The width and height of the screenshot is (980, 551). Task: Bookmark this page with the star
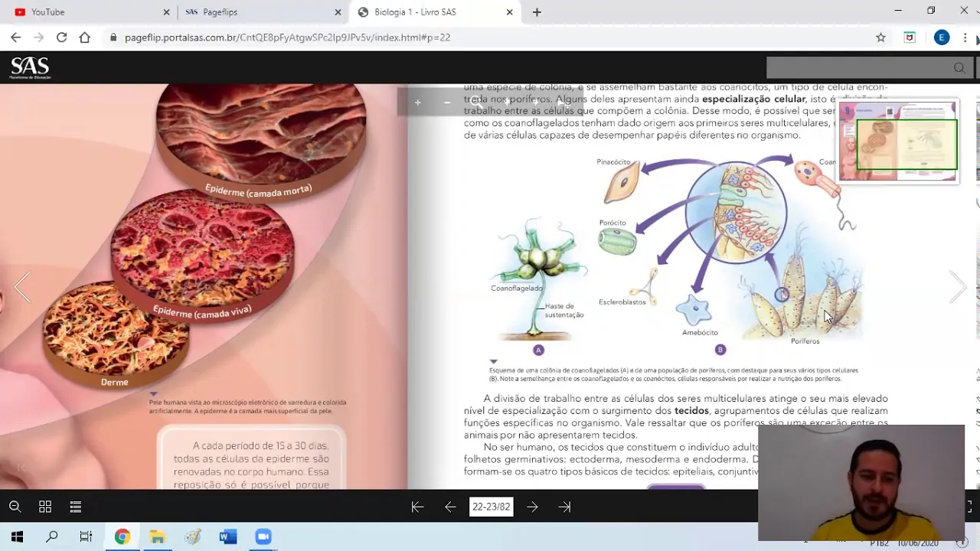[x=880, y=37]
